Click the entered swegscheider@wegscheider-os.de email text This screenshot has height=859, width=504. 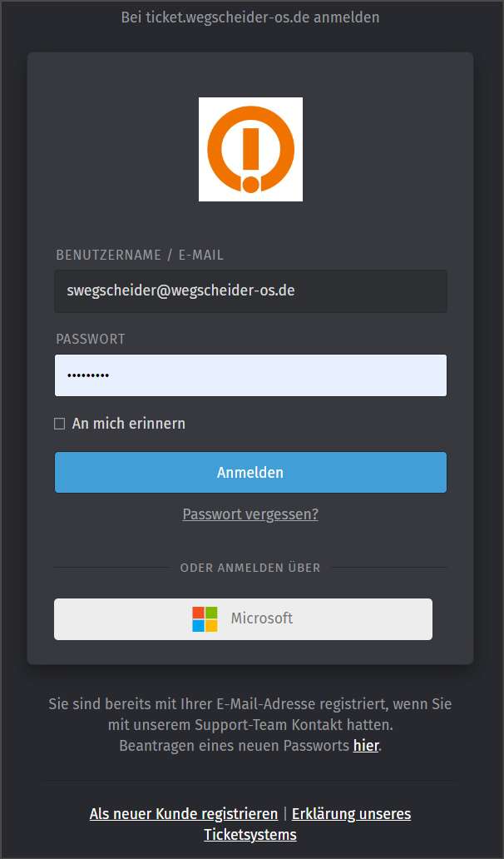[180, 290]
